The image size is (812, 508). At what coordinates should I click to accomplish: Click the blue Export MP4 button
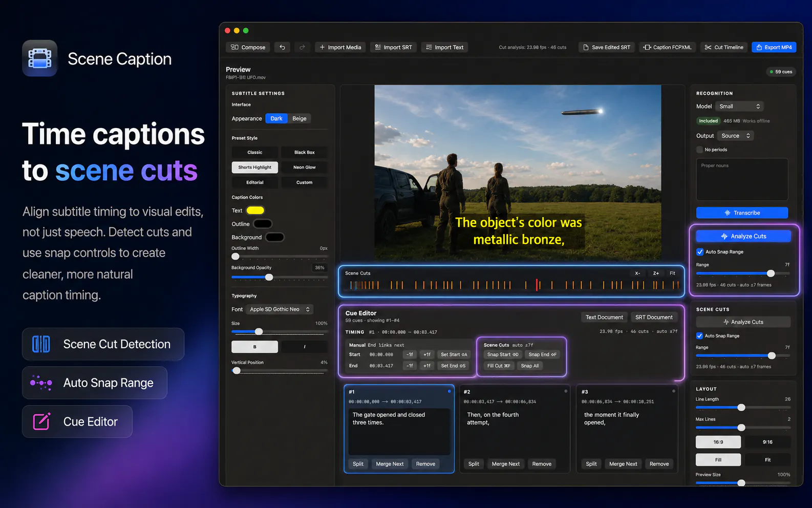[x=774, y=47]
